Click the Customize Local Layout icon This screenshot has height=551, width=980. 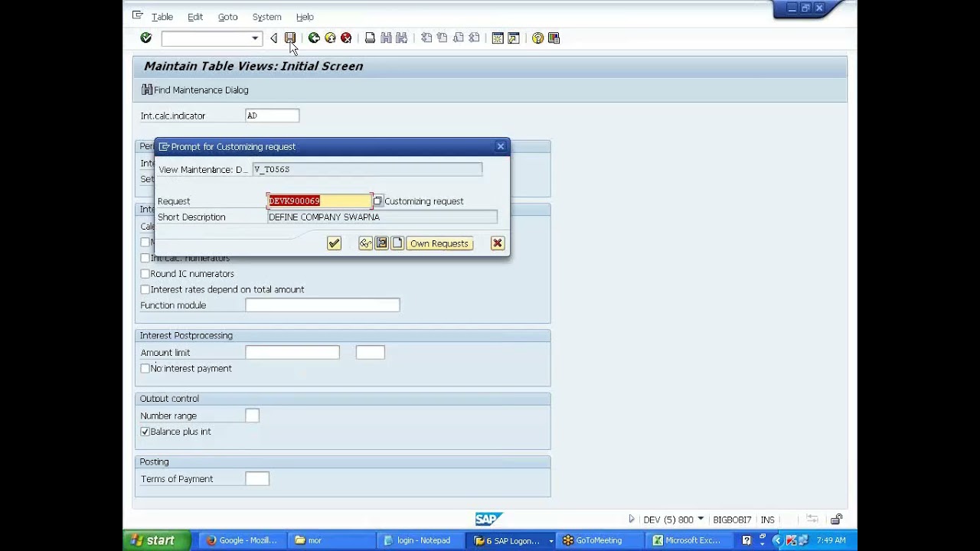point(554,38)
